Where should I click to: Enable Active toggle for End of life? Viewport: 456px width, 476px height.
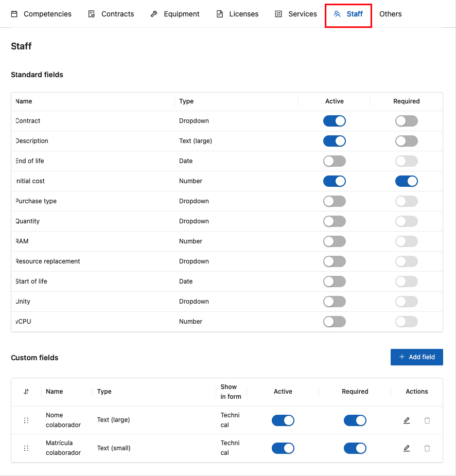pos(335,161)
